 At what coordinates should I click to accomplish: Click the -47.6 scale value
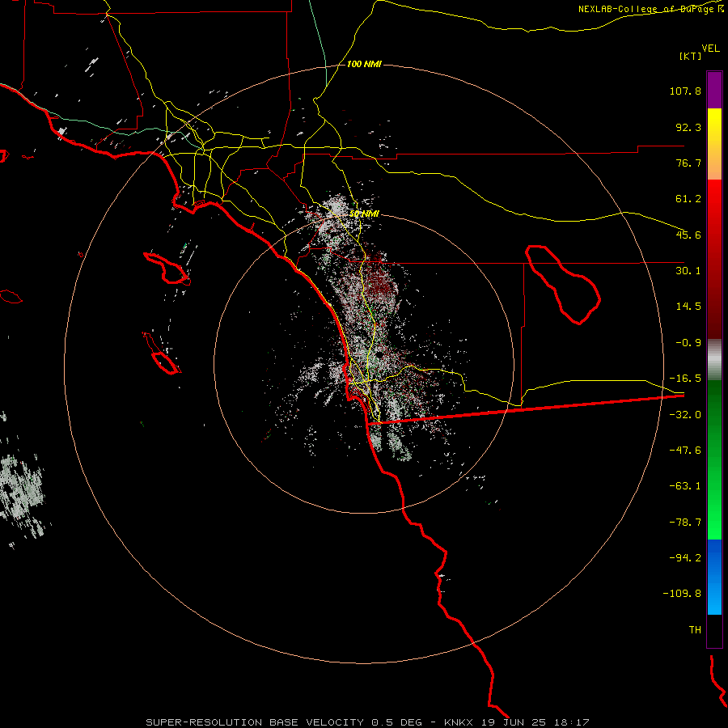685,451
